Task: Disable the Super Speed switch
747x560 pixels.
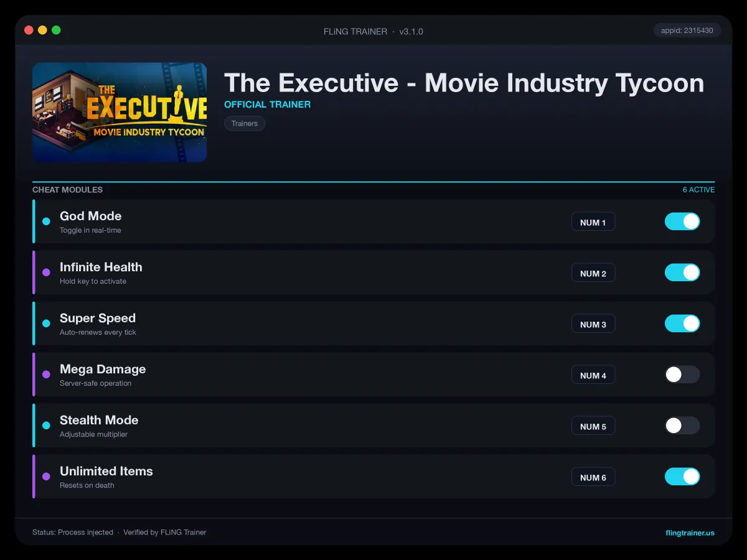Action: point(682,324)
